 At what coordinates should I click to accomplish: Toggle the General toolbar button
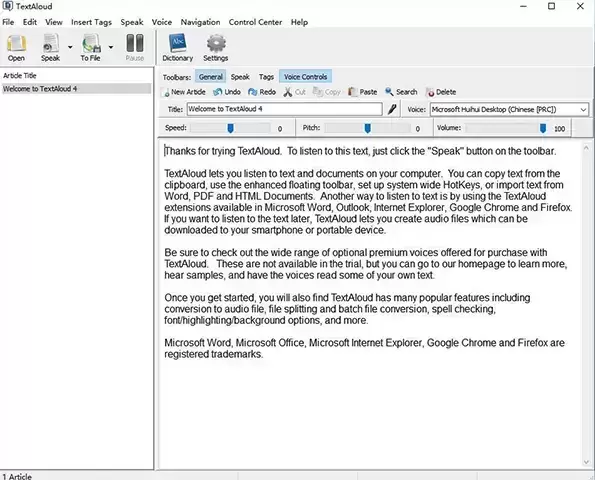pyautogui.click(x=211, y=77)
